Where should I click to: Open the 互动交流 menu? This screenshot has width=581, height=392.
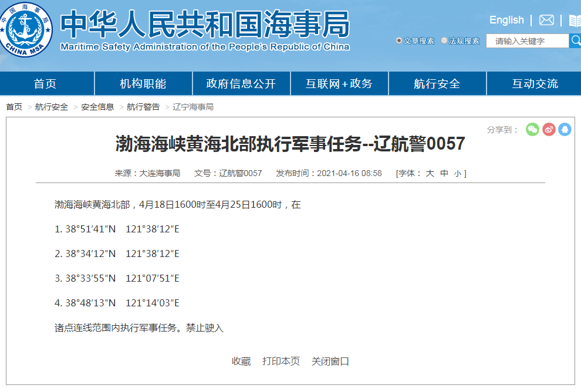pos(535,83)
